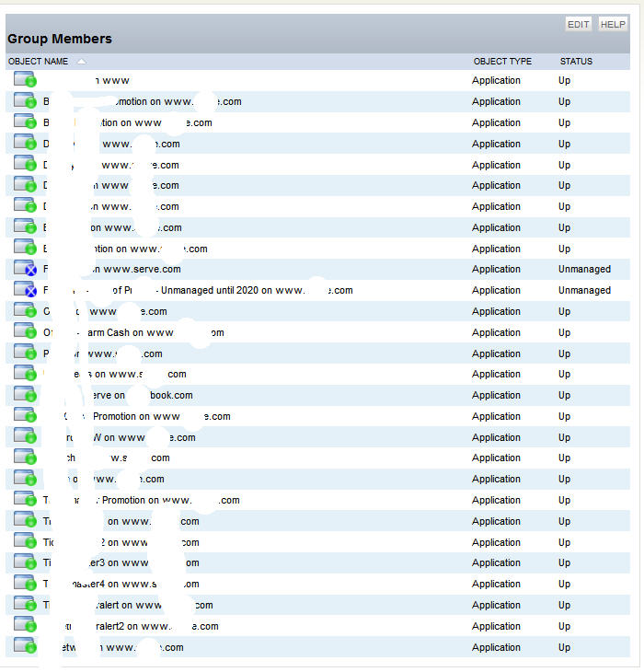Select 'Unmanaged' status in www.serve.com row
Viewport: 644px width, 672px height.
coord(584,269)
